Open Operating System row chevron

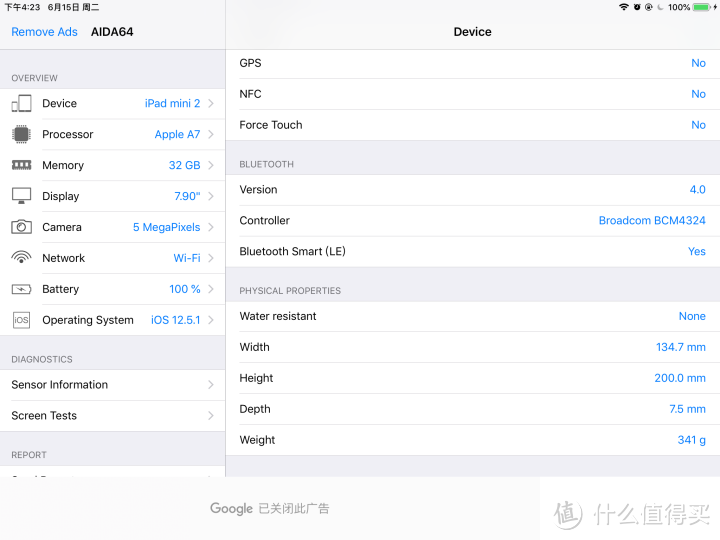(211, 320)
